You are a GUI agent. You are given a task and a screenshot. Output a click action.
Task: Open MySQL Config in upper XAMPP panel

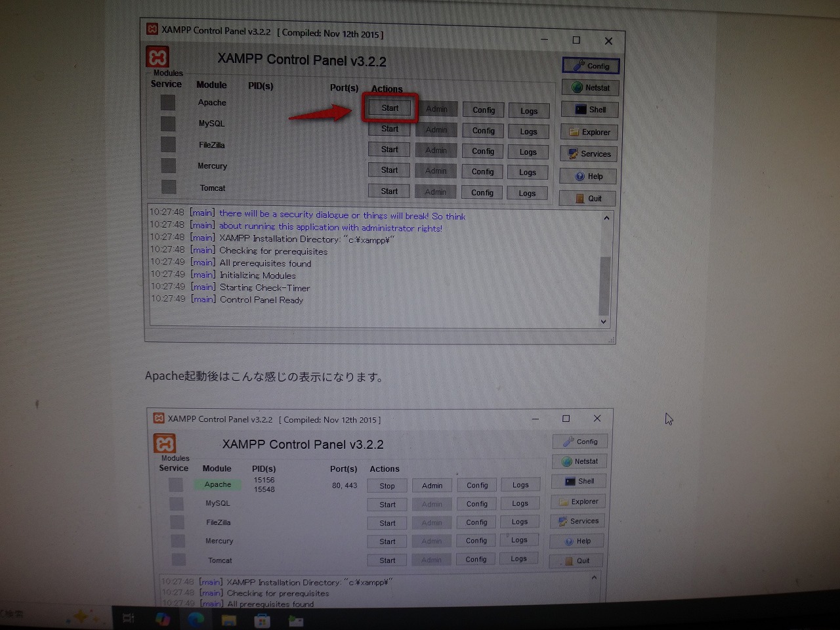pyautogui.click(x=484, y=131)
